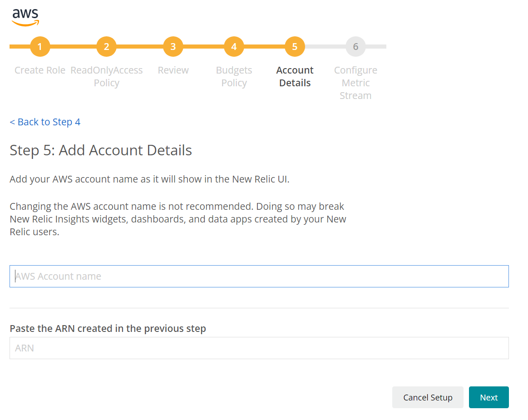Select step 6 circle Configure Metric Stream
The width and height of the screenshot is (528, 420).
[x=355, y=46]
